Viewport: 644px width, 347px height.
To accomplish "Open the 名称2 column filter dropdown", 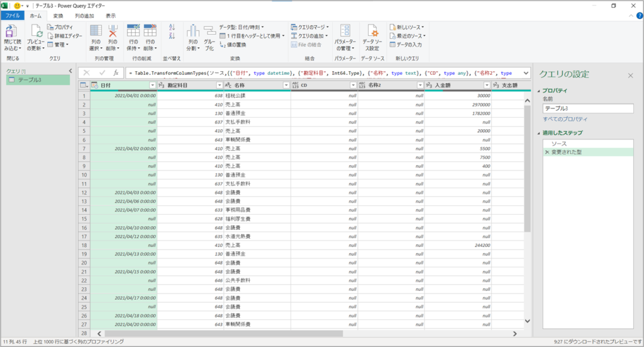I will [419, 85].
